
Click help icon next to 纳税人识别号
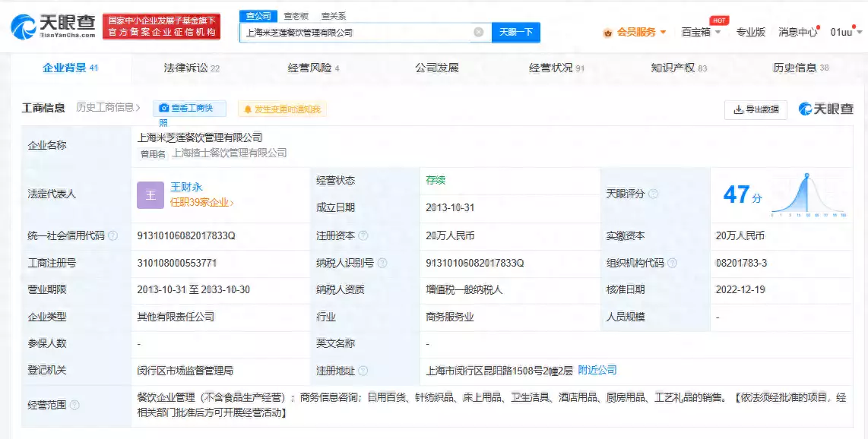tap(382, 264)
